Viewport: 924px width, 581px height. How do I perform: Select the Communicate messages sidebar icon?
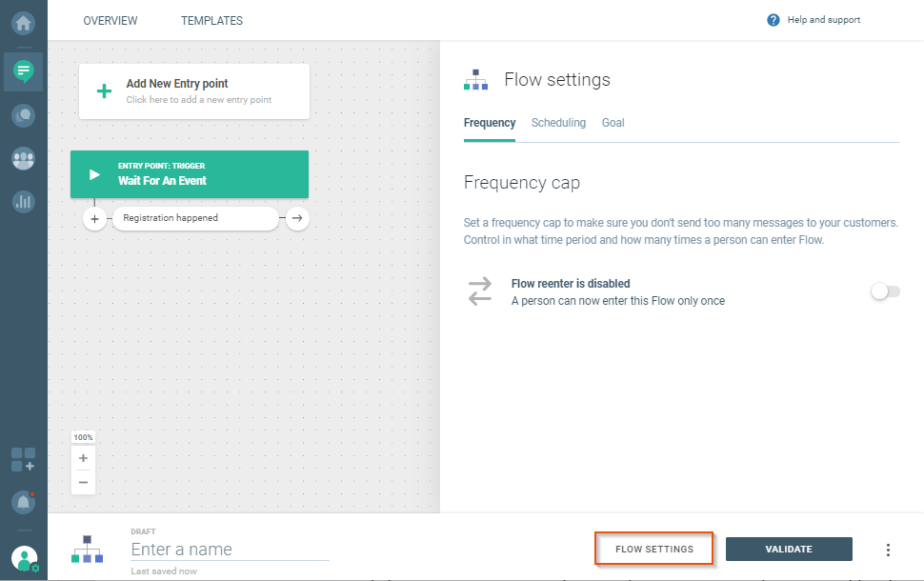(x=24, y=71)
